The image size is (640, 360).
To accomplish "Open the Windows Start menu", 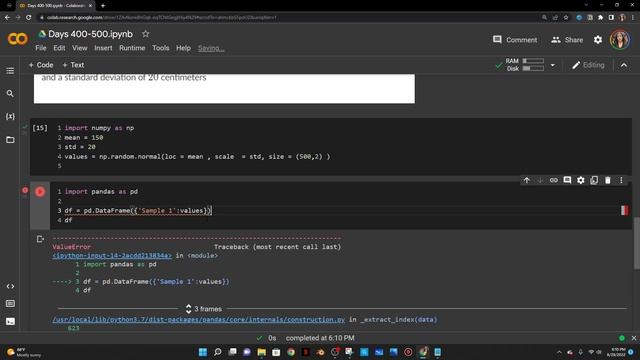I will 203,352.
